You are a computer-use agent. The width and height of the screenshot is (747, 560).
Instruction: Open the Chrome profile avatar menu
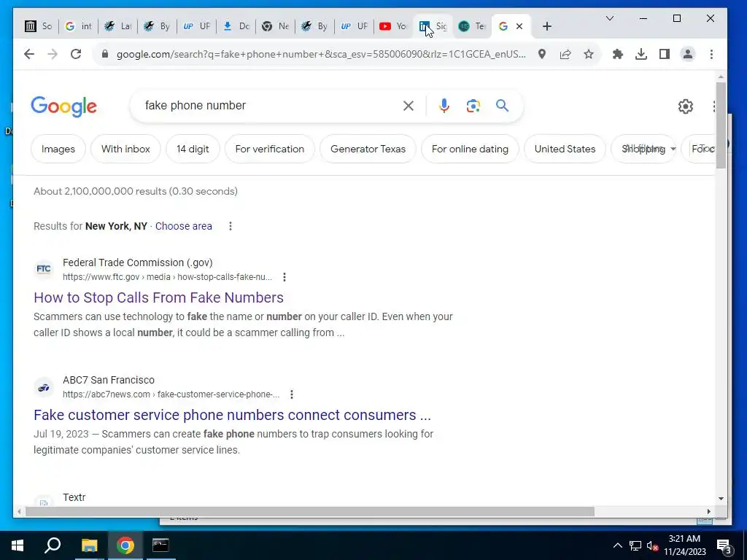[x=687, y=54]
